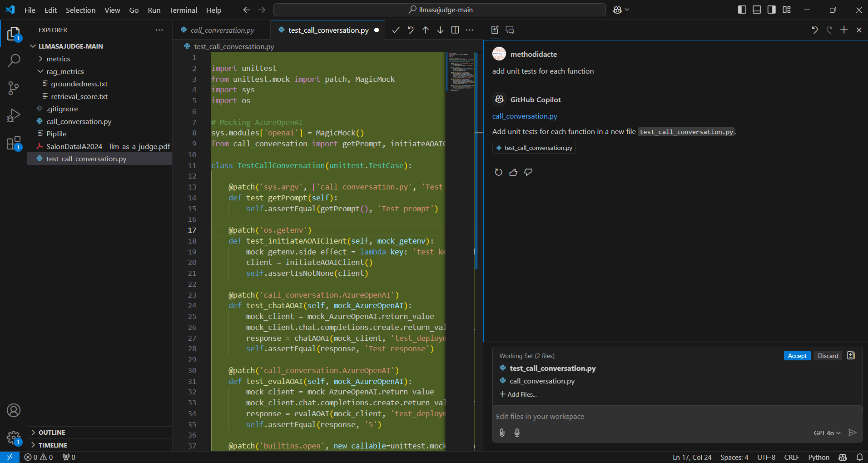Open Source Control view in activity bar
Image resolution: width=868 pixels, height=463 pixels.
tap(14, 88)
